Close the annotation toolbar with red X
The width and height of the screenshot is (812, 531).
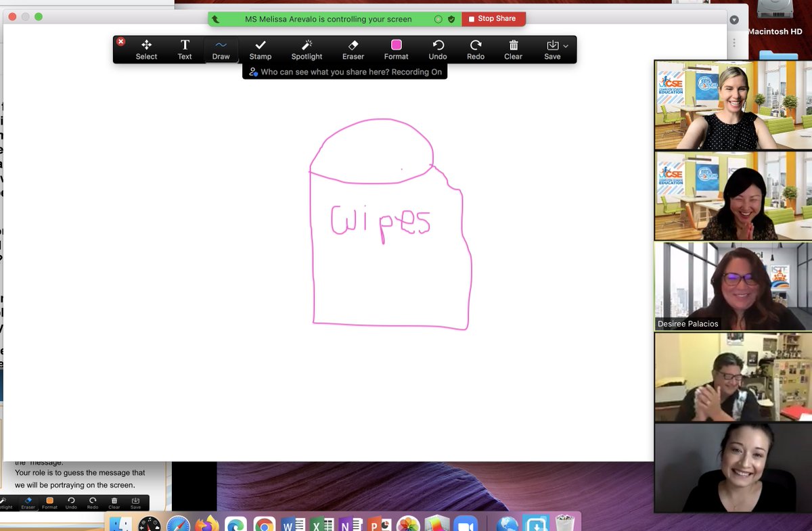pos(120,41)
